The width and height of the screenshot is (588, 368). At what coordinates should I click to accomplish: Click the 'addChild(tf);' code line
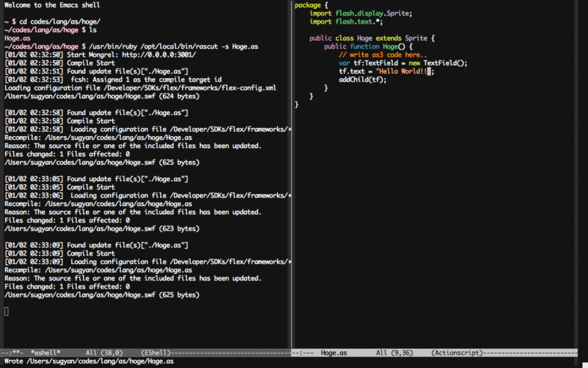(362, 79)
